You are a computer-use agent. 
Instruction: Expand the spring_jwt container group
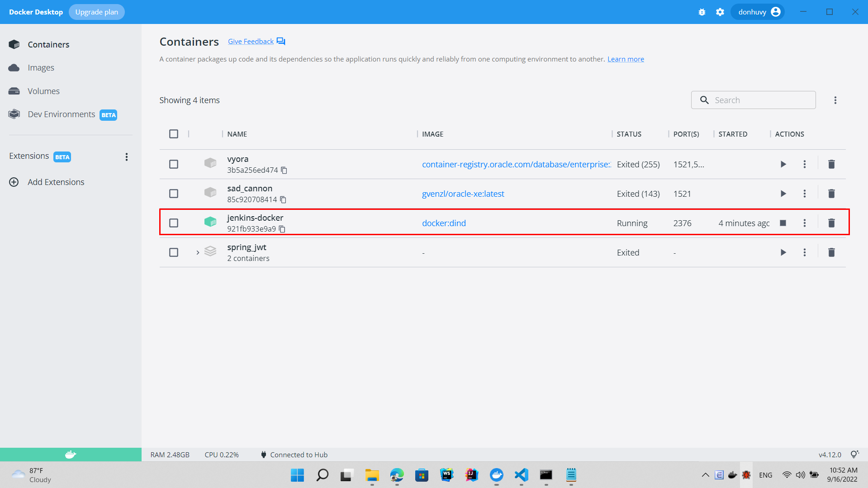(x=198, y=252)
